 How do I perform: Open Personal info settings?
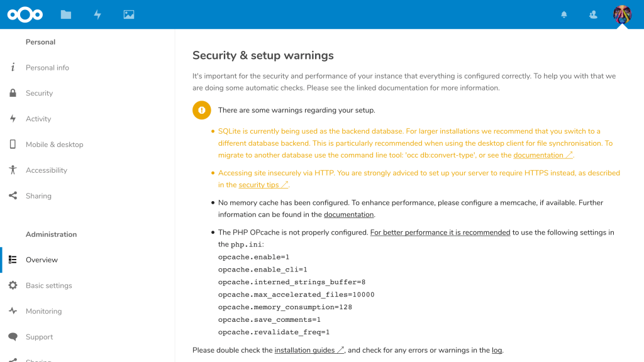(x=47, y=68)
